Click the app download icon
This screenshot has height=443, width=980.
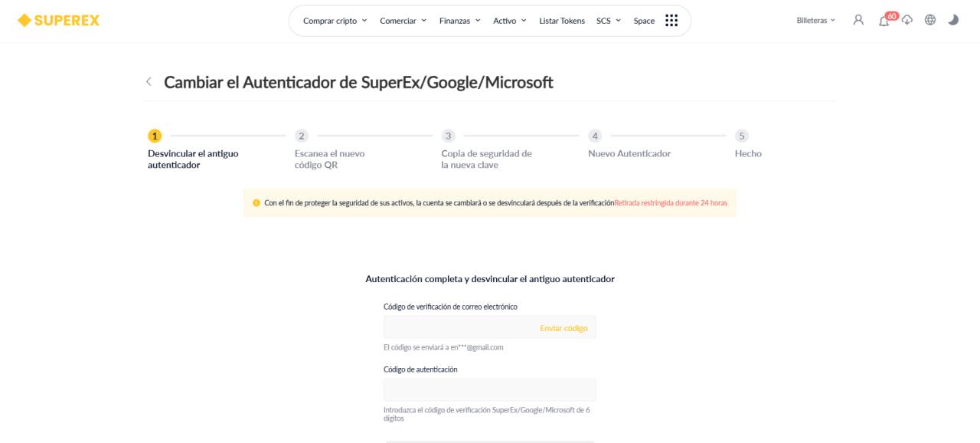(905, 21)
